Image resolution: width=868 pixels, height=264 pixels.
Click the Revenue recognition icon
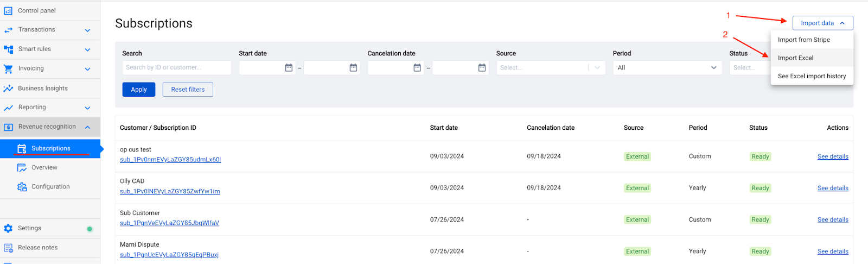pos(8,127)
